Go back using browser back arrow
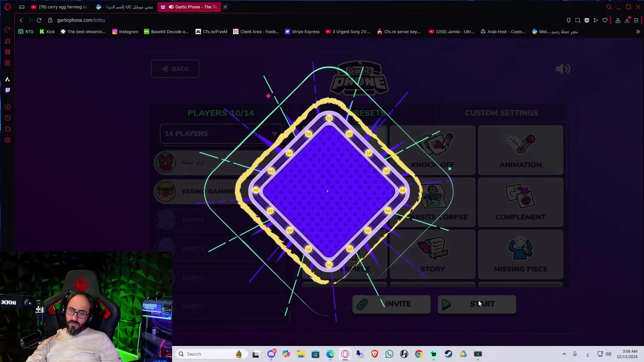Viewport: 644px width, 362px height. pyautogui.click(x=21, y=20)
